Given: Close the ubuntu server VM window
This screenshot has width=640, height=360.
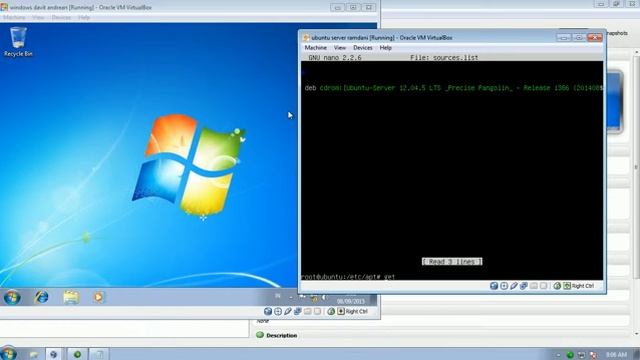Looking at the screenshot, I should (x=594, y=38).
